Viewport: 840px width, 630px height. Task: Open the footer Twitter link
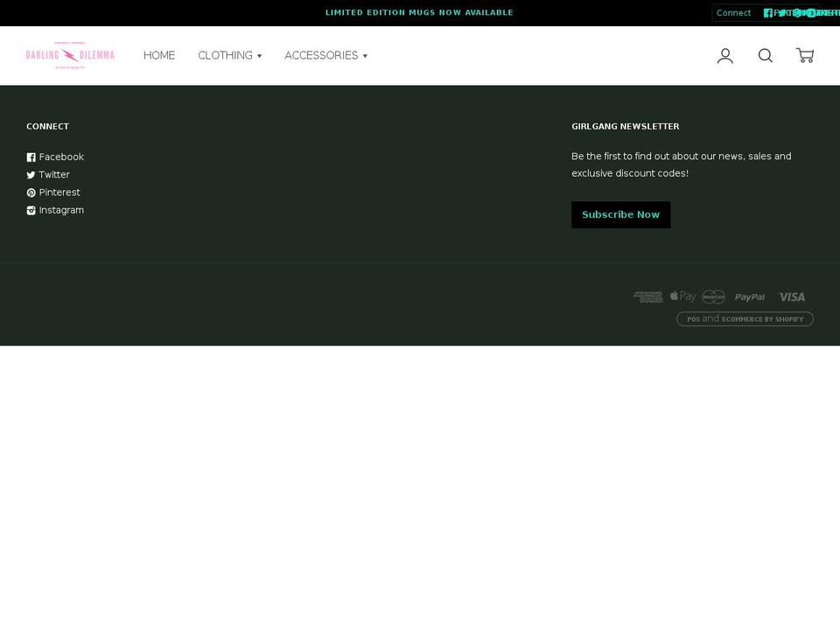48,175
